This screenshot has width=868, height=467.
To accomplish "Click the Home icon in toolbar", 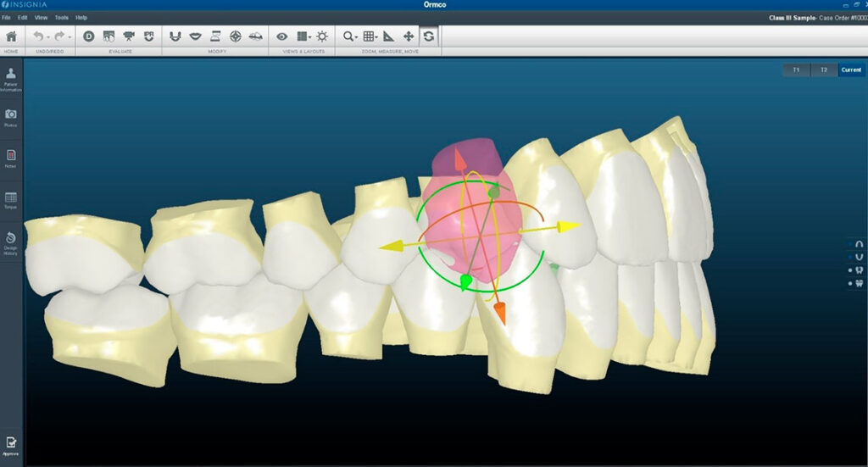I will (x=11, y=36).
